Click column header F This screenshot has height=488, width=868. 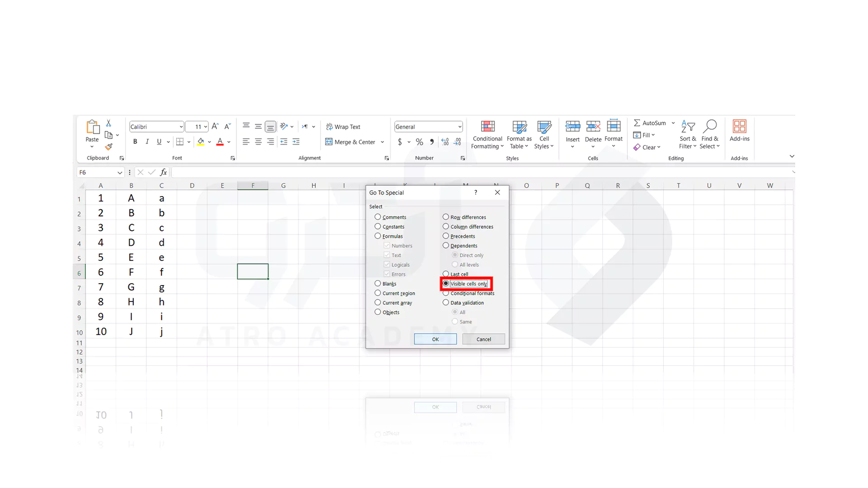click(253, 186)
